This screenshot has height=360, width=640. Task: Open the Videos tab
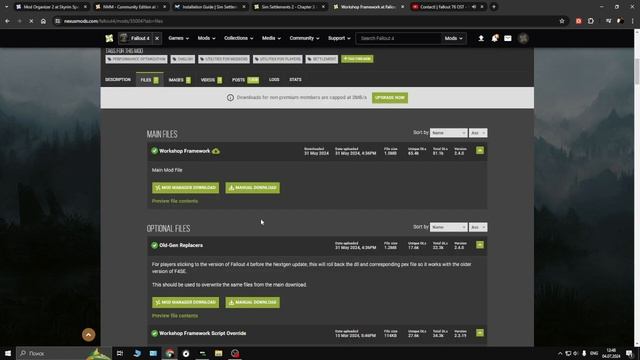click(211, 80)
